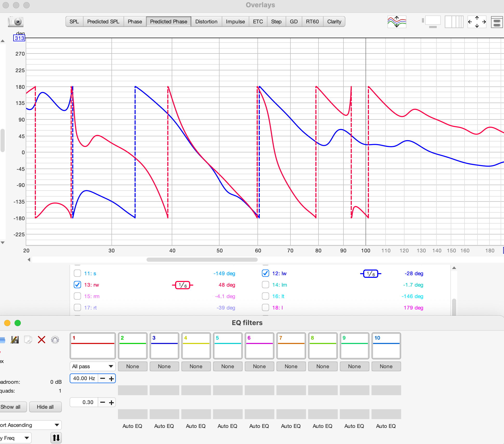Screen dimensions: 504x444
Task: Move the Y axis up using the top arrow
Action: 3,41
